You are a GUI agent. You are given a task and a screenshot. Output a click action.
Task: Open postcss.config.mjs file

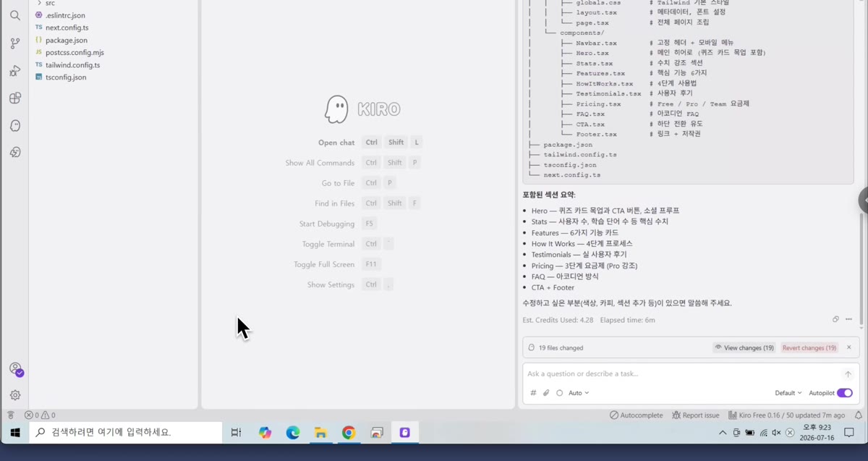[75, 52]
